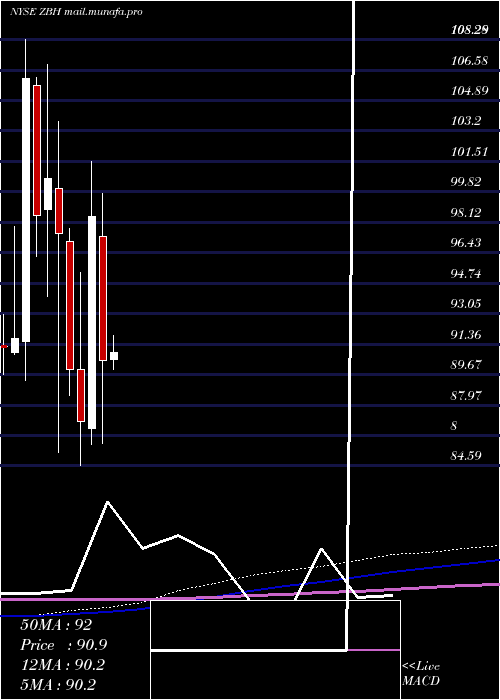This screenshot has width=500, height=700.
Task: Click the 103.2 price axis label
Action: [466, 121]
